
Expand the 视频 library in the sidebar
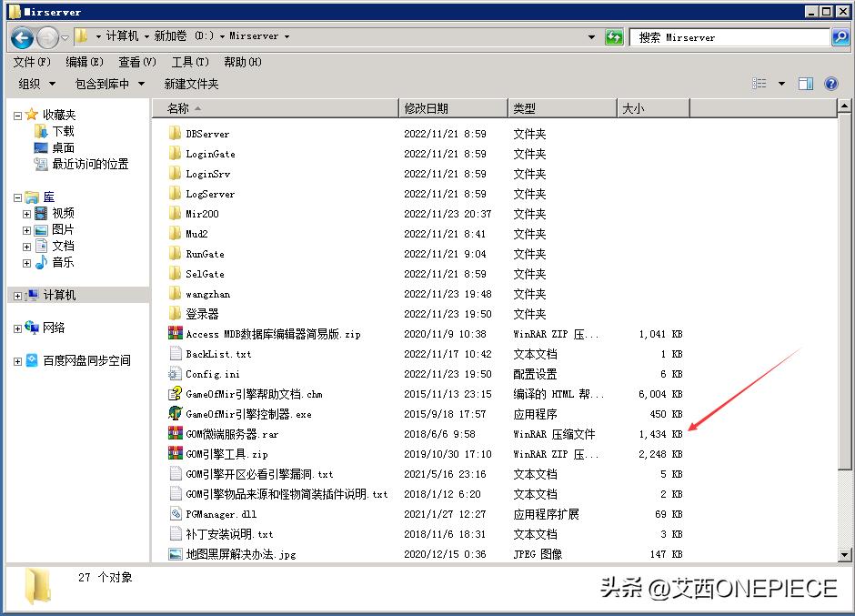click(26, 213)
